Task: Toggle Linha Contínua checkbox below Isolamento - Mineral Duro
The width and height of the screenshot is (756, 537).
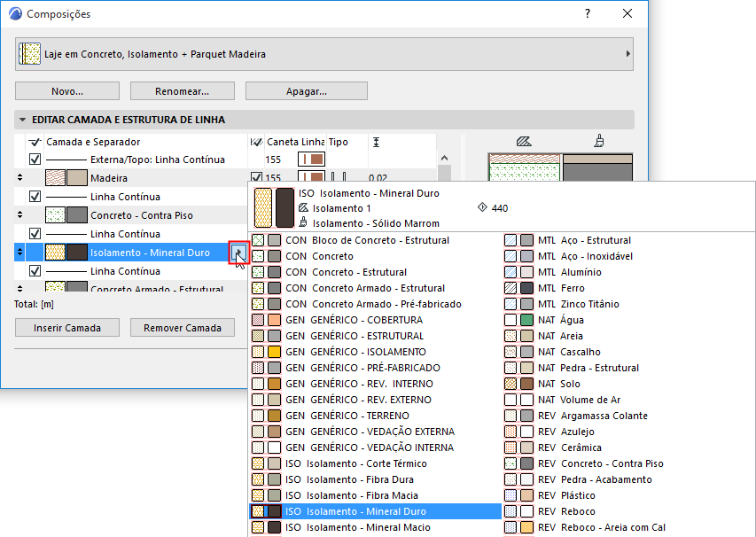Action: 35,270
